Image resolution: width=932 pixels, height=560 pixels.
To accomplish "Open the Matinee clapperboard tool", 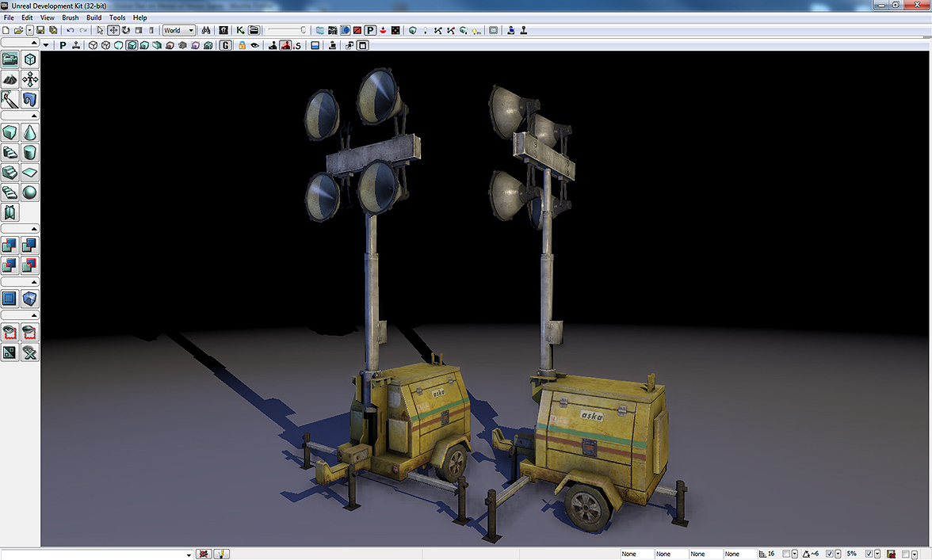I will tap(254, 30).
